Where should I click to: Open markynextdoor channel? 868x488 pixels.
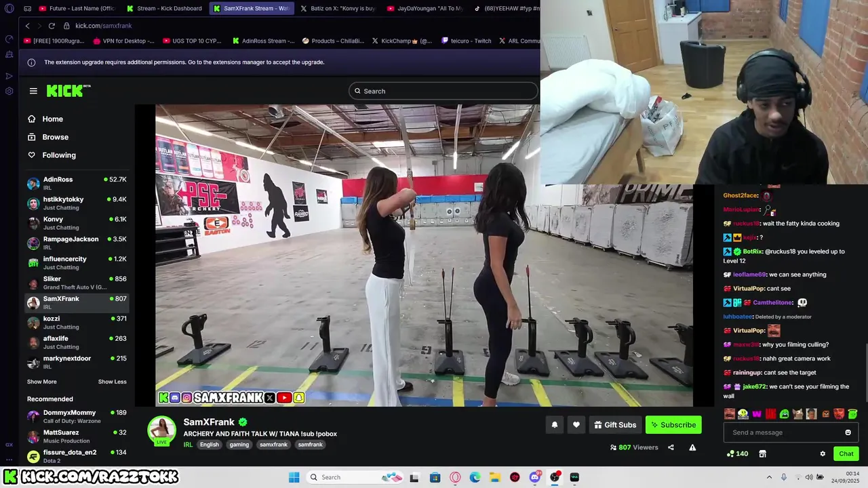(77, 362)
